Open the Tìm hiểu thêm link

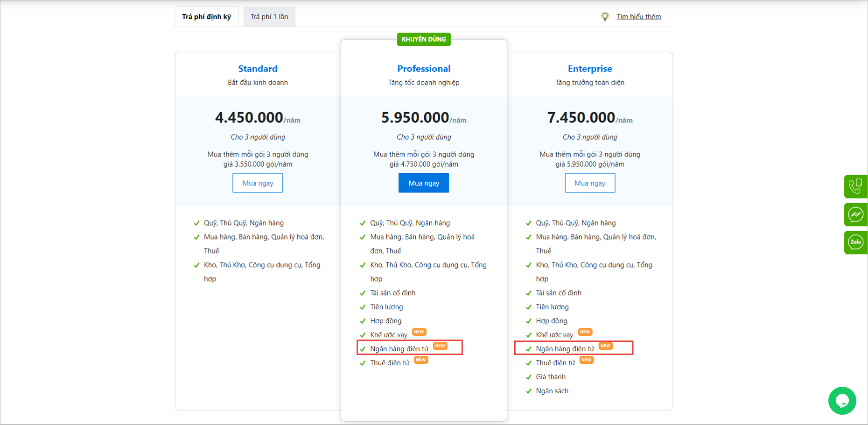(x=638, y=17)
